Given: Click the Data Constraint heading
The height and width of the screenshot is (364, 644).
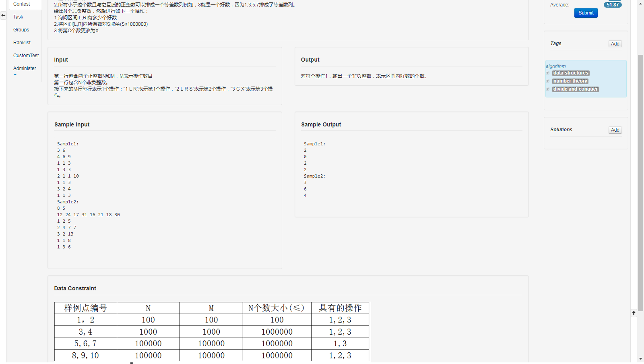Looking at the screenshot, I should (x=75, y=288).
